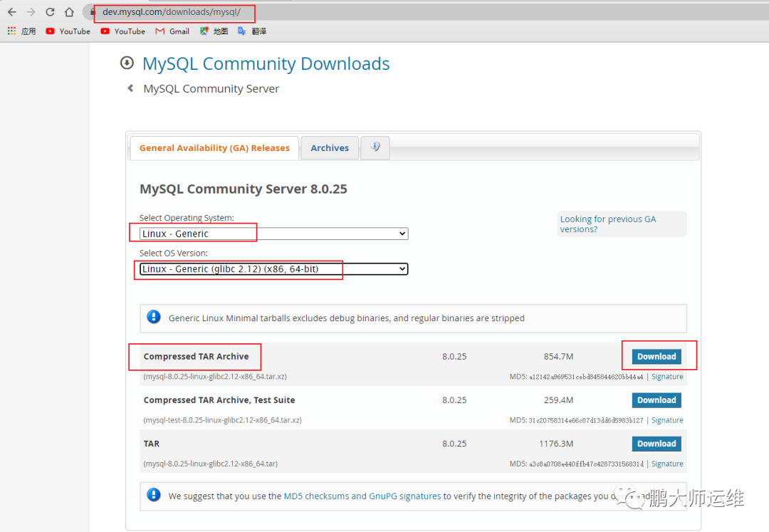Reload the page with refresh icon
769x532 pixels.
50,12
